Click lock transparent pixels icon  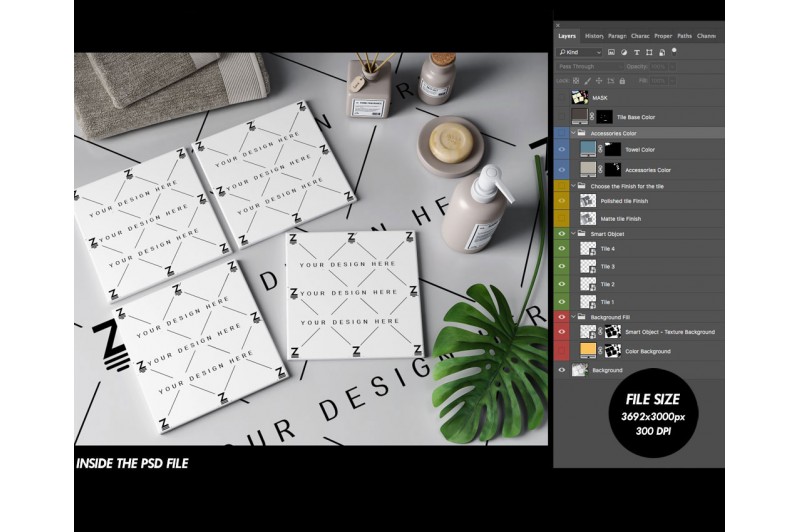pos(577,79)
